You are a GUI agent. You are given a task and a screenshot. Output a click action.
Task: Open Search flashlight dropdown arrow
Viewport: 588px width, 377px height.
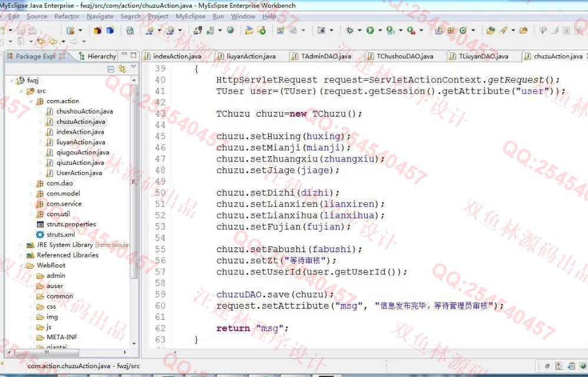513,31
